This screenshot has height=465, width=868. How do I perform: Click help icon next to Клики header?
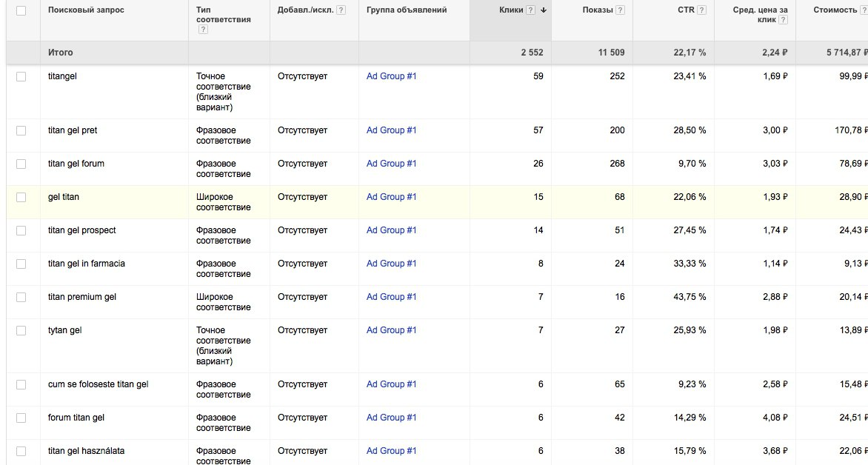pyautogui.click(x=530, y=10)
